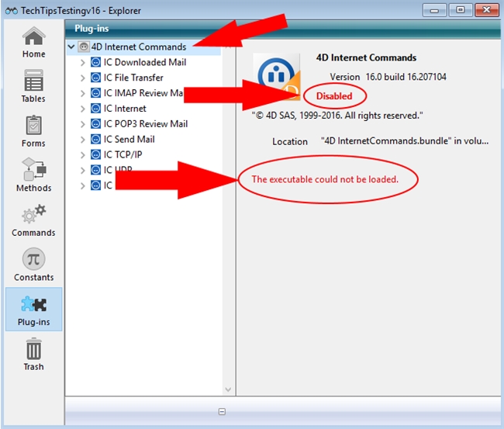The height and width of the screenshot is (429, 504).
Task: Select the Constants pi icon
Action: click(33, 260)
